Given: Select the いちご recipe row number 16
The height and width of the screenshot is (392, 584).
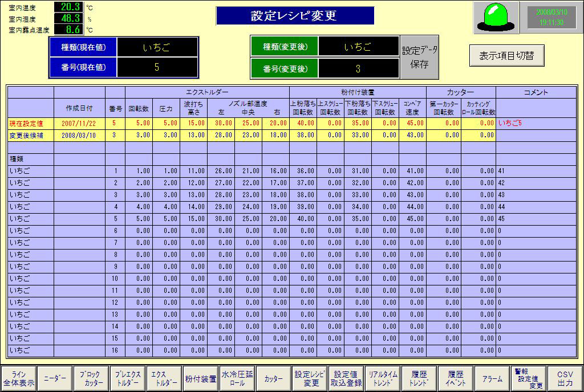Looking at the screenshot, I should [x=292, y=350].
